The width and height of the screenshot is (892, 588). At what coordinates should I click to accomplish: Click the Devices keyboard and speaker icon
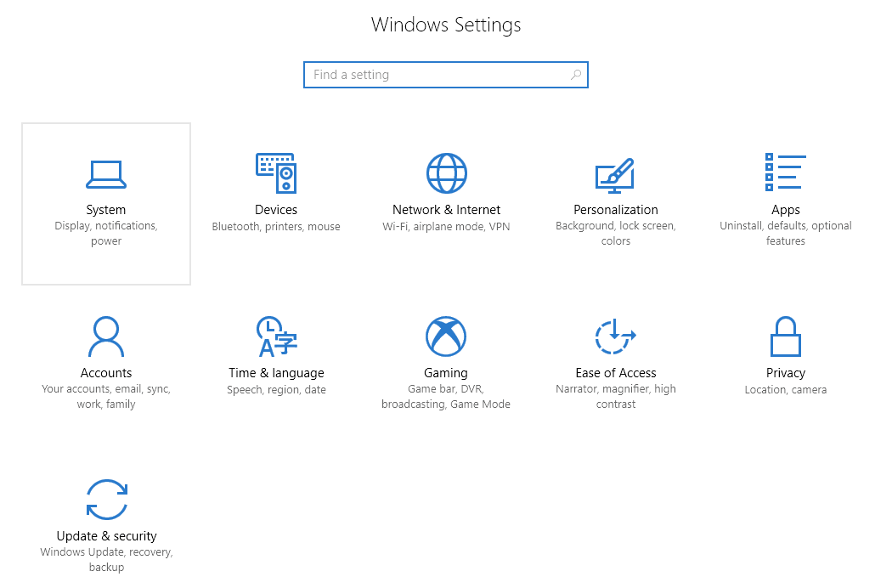coord(276,173)
